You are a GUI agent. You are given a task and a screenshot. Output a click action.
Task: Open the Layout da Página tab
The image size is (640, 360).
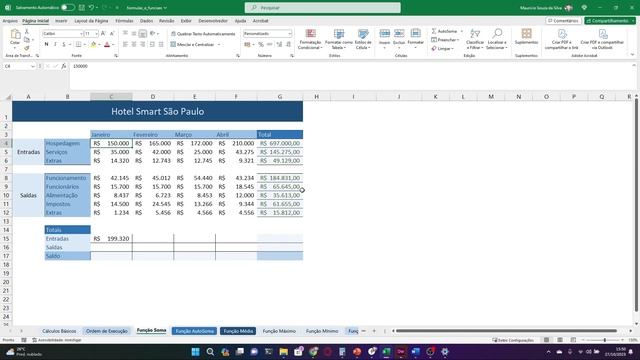coord(91,21)
